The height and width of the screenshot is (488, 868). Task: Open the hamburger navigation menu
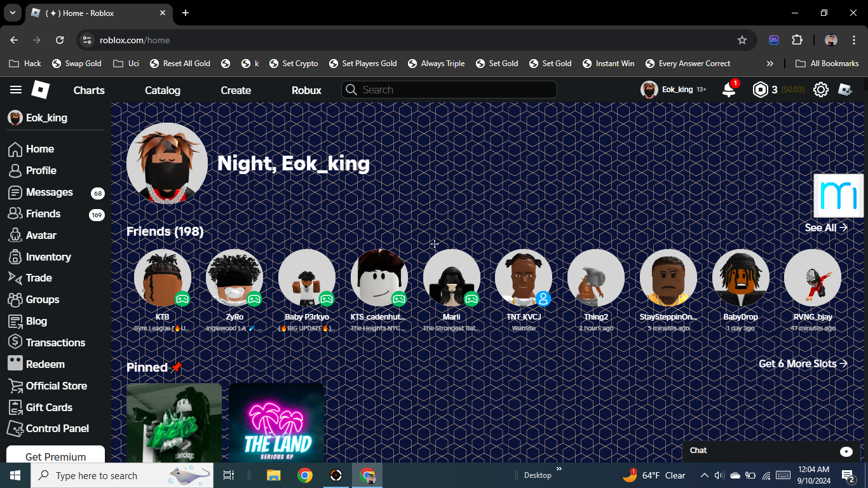[x=16, y=90]
